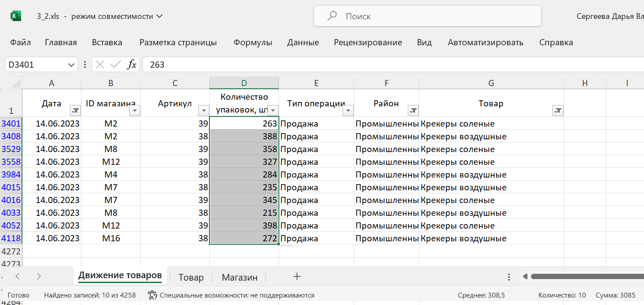644x305 pixels.
Task: Click Промышленный district cell in row 4033
Action: [386, 213]
